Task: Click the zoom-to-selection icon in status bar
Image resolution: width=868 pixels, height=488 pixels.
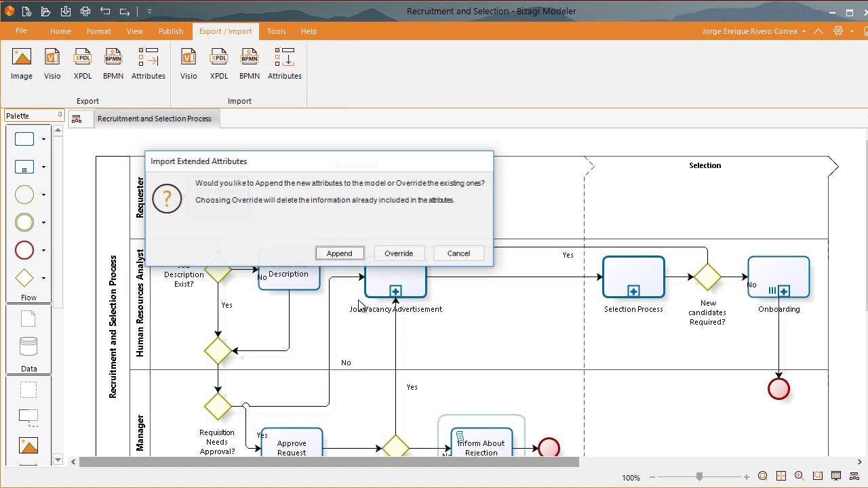Action: (818, 476)
